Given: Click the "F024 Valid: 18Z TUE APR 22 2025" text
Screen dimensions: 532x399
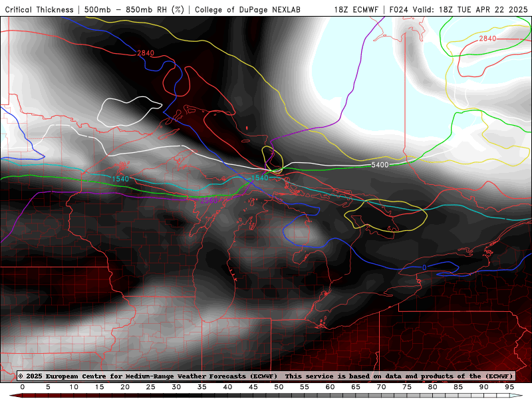Looking at the screenshot, I should click(458, 10).
